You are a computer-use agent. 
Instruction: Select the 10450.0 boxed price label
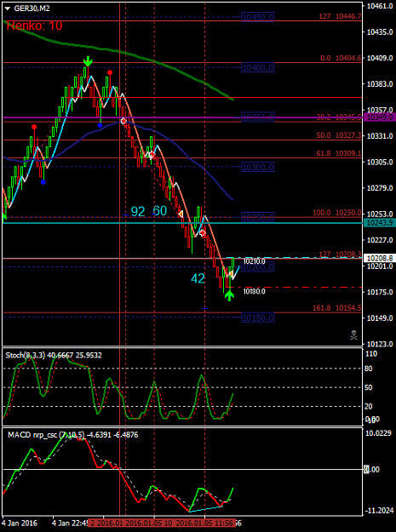click(258, 17)
